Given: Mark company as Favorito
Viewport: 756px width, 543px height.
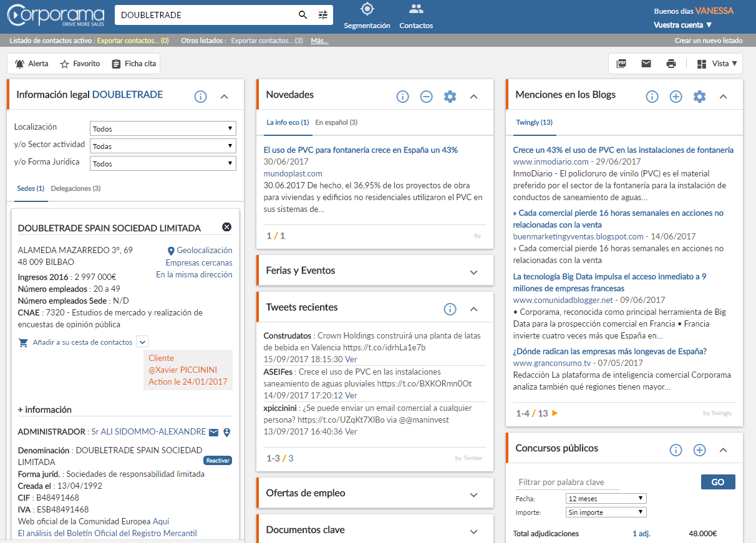Looking at the screenshot, I should coord(80,64).
